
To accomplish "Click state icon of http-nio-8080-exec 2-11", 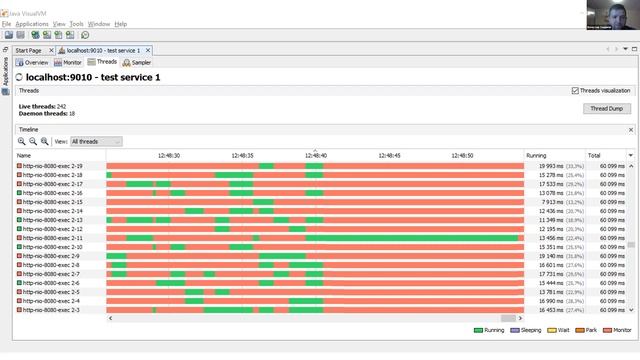I will point(19,238).
